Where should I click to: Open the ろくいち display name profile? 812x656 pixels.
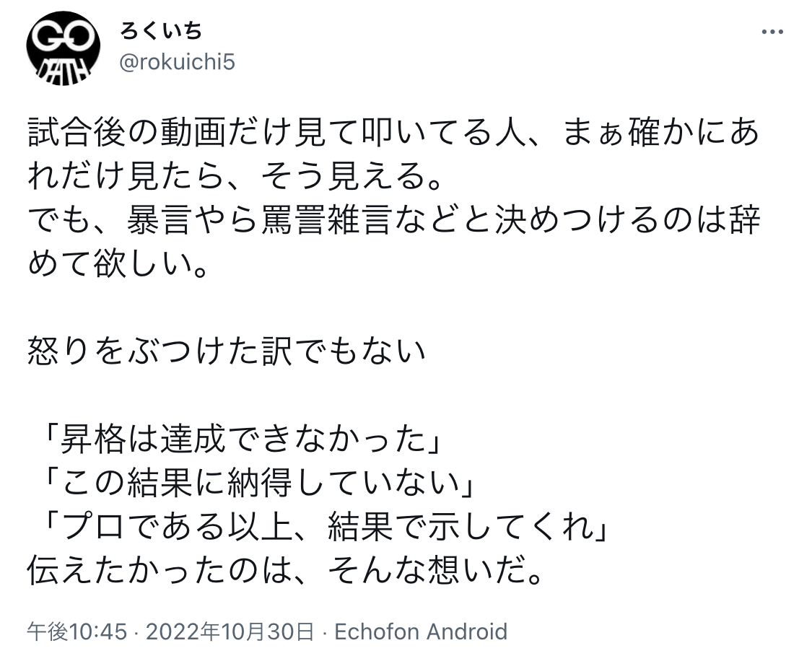[x=161, y=31]
